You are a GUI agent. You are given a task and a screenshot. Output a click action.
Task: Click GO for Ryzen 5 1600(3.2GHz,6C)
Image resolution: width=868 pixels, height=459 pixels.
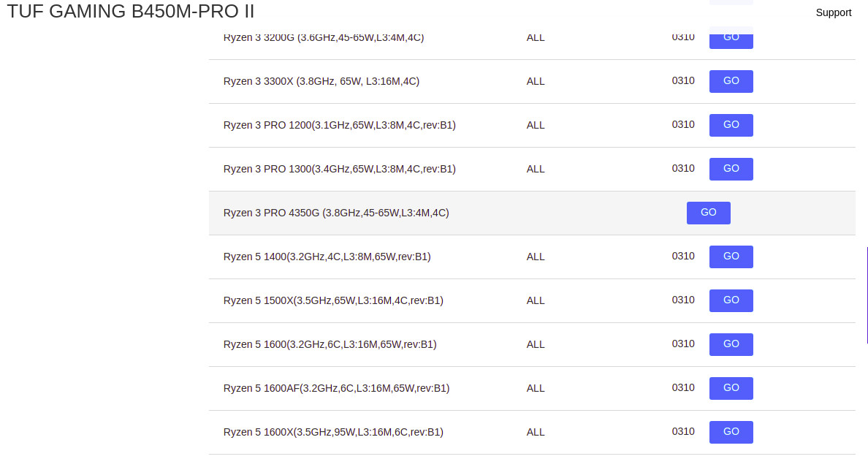731,344
